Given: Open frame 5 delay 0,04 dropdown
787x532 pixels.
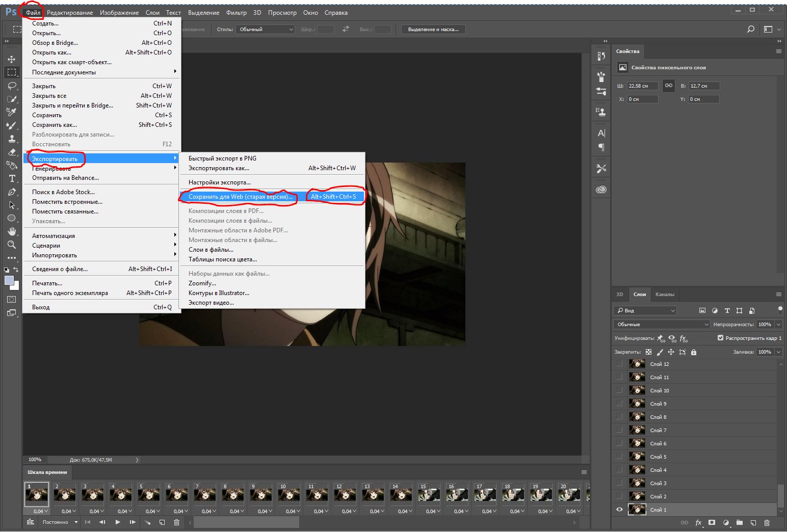Looking at the screenshot, I should (x=153, y=511).
